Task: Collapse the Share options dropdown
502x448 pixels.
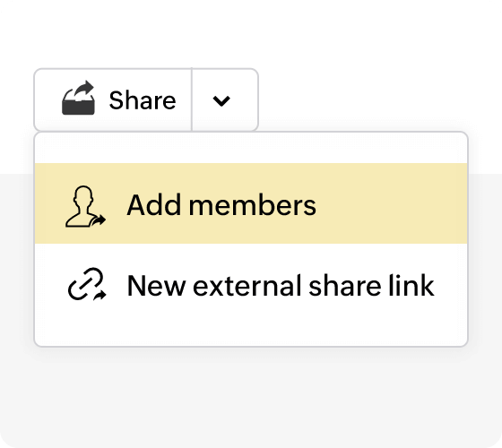Action: click(225, 99)
